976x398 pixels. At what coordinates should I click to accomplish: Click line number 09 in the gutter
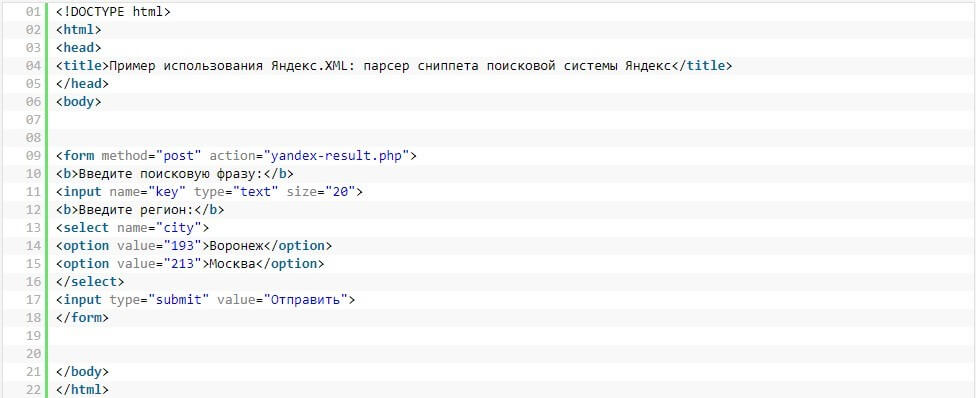pyautogui.click(x=34, y=156)
